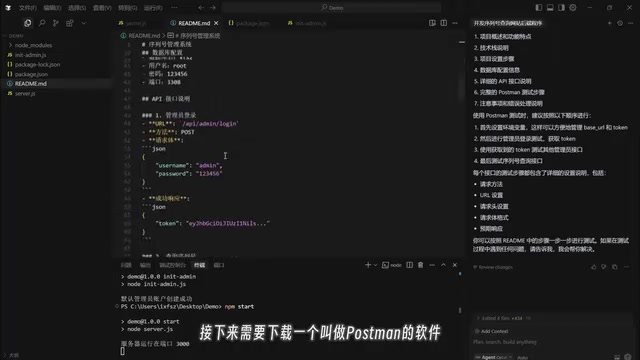
Task: Give thumbs down to the response
Action: (604, 267)
